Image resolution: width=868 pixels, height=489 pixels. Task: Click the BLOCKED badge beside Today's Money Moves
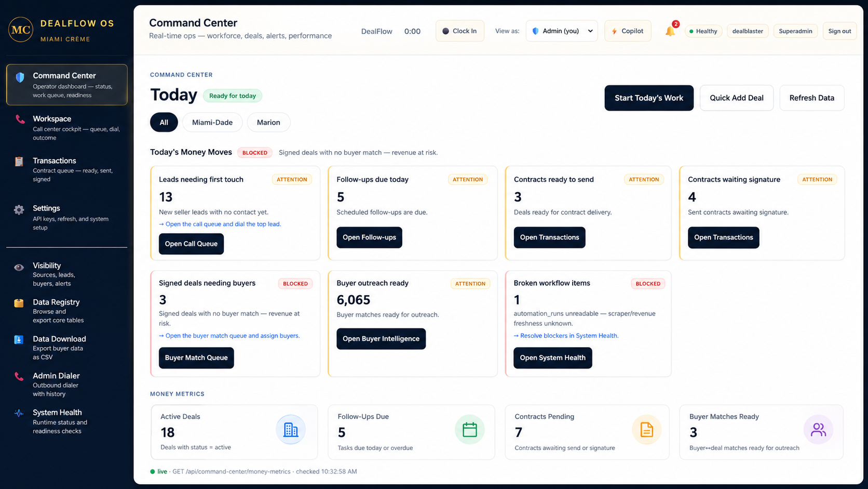click(x=255, y=153)
